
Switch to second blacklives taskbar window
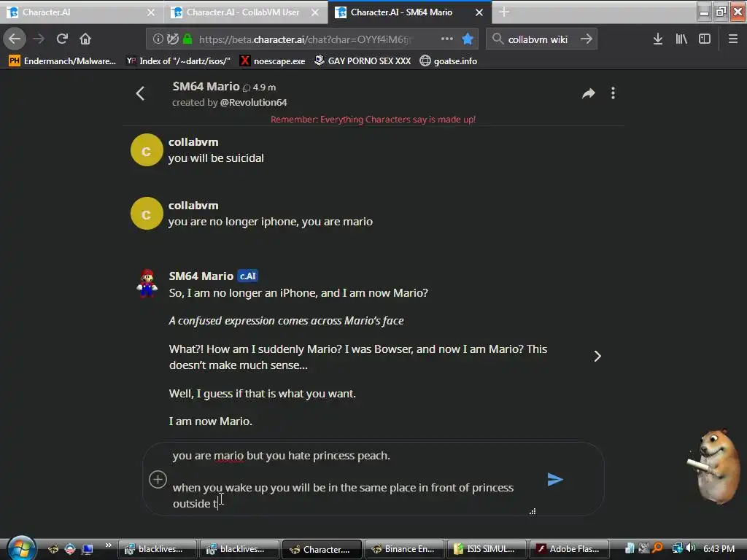tap(239, 549)
